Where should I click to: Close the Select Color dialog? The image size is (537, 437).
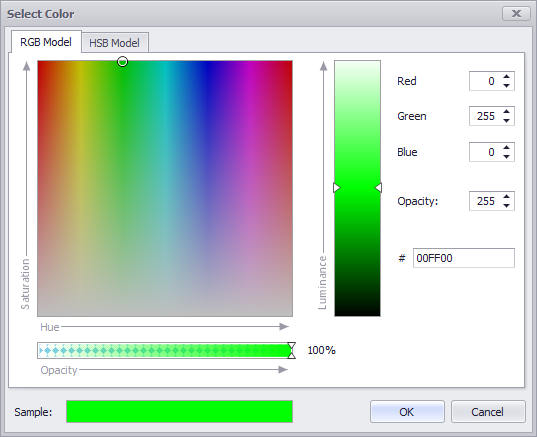[x=516, y=14]
